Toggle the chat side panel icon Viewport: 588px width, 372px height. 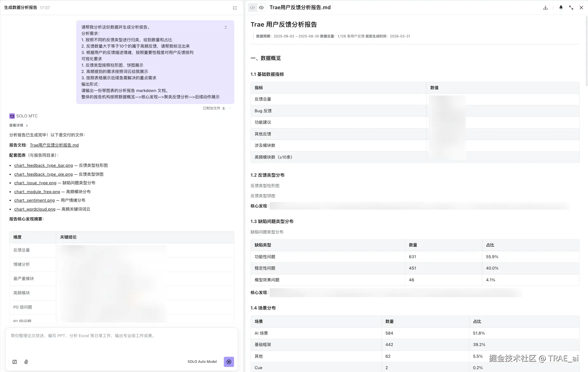click(x=235, y=8)
